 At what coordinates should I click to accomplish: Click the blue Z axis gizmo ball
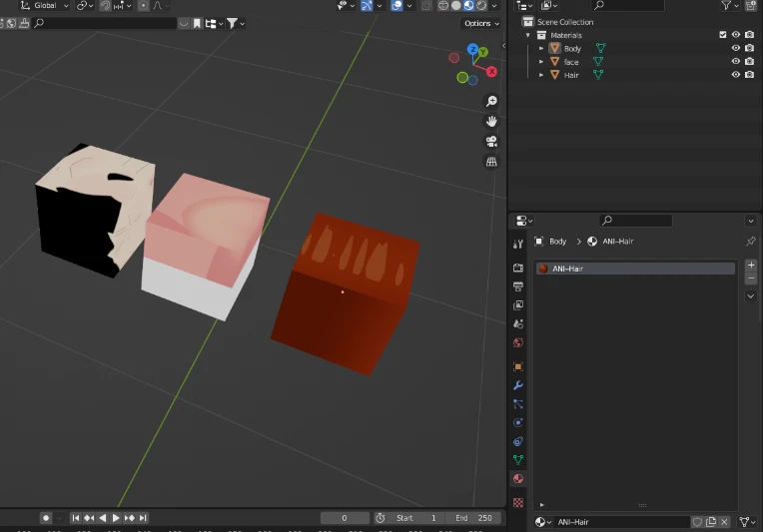(472, 49)
